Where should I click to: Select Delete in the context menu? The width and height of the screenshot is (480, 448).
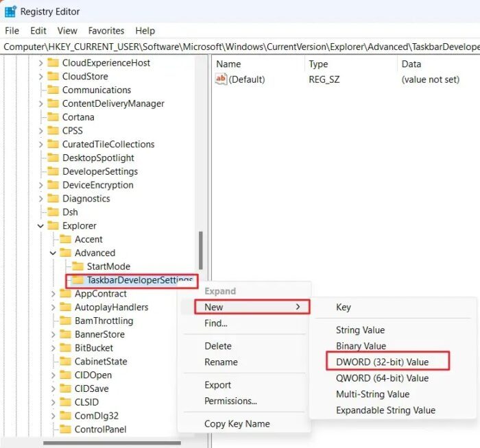point(218,346)
